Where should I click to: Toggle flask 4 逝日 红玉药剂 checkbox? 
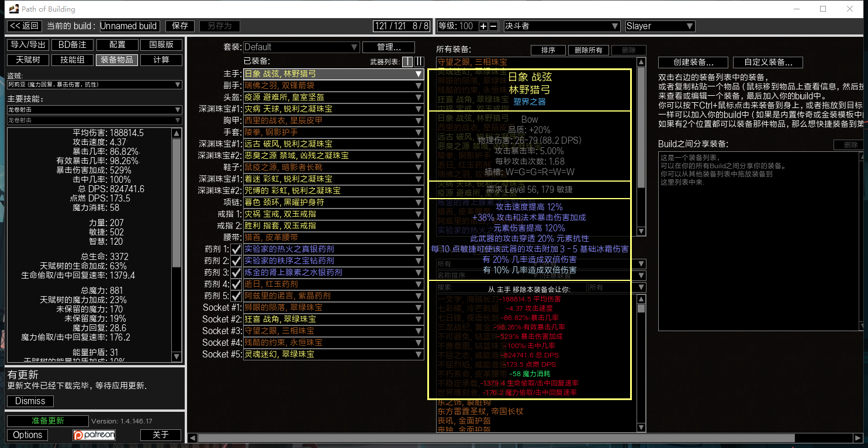tap(237, 284)
